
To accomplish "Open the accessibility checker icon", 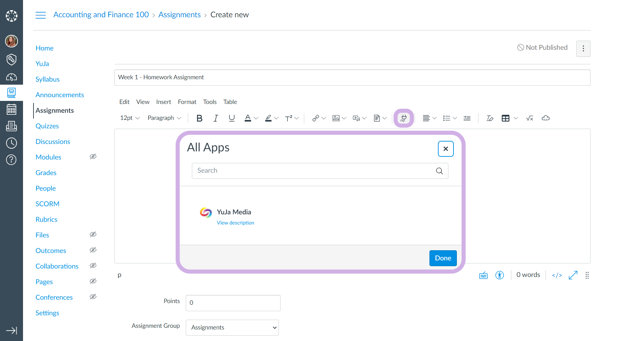I will 499,275.
